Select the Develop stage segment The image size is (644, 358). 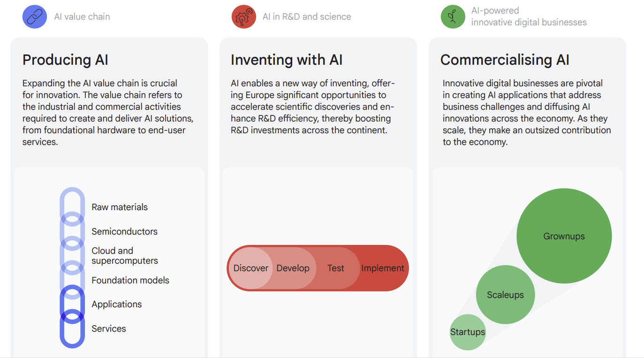294,268
